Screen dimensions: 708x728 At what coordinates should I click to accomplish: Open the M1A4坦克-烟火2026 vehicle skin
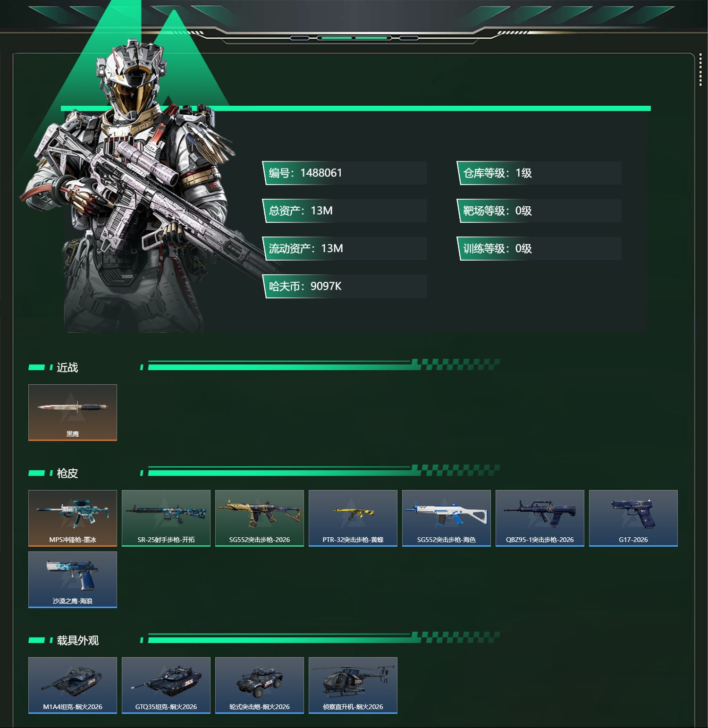[73, 686]
